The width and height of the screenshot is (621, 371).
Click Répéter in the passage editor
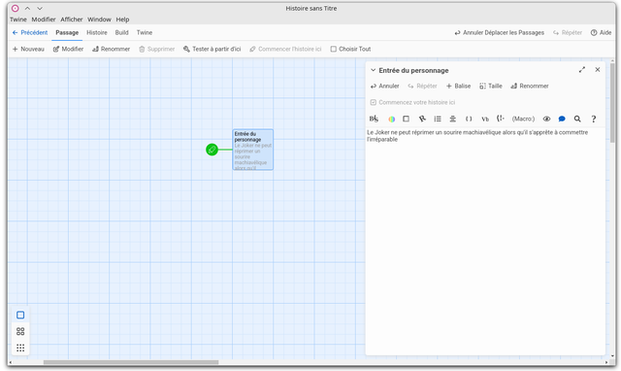(422, 86)
